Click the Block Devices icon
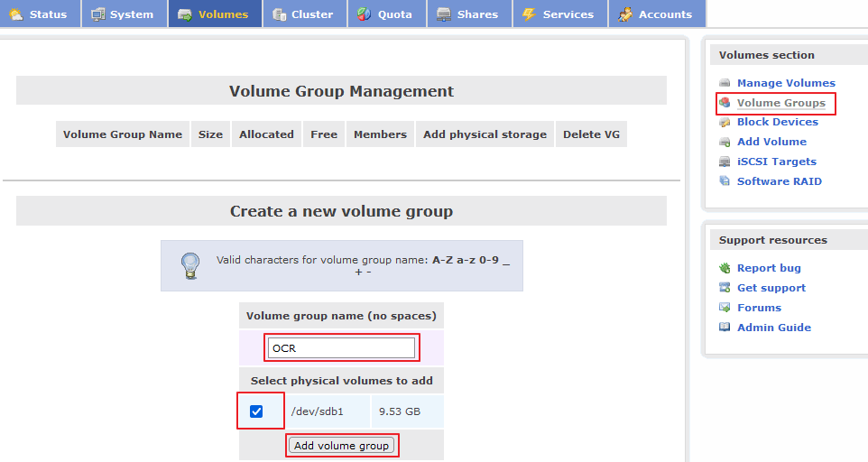This screenshot has height=462, width=868. coord(725,122)
